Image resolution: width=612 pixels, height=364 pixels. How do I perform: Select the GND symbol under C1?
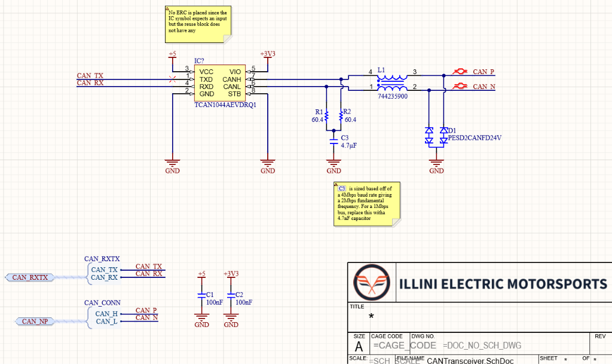pos(201,320)
